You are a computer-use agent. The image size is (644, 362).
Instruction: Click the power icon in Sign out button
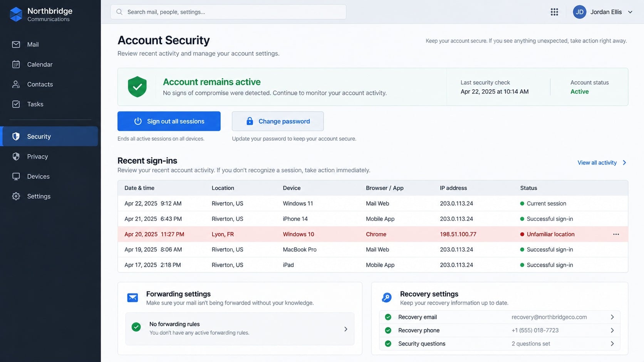point(138,121)
